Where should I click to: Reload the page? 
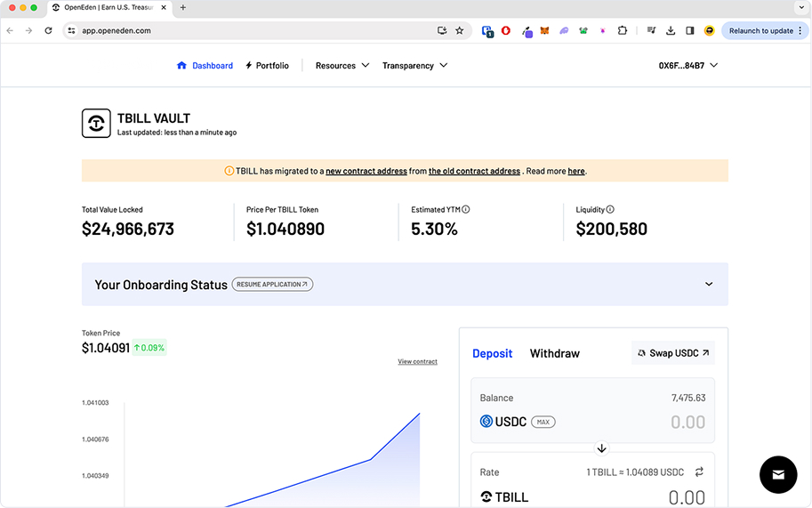point(48,30)
